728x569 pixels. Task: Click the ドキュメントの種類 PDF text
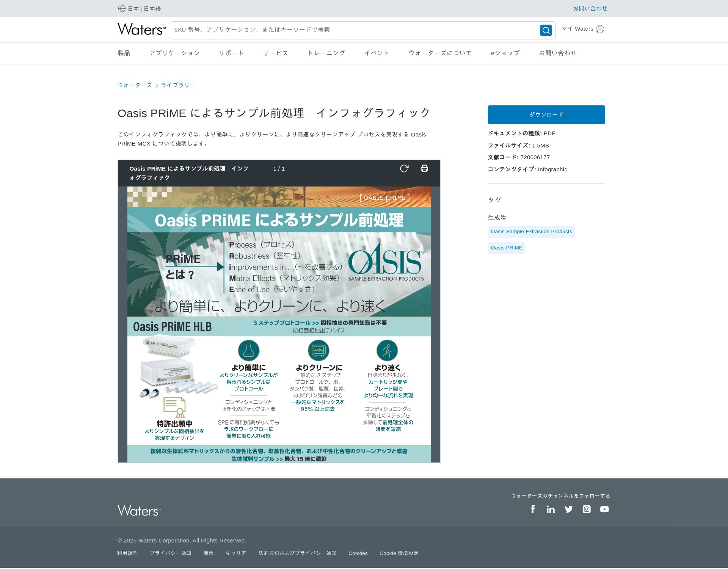[522, 133]
